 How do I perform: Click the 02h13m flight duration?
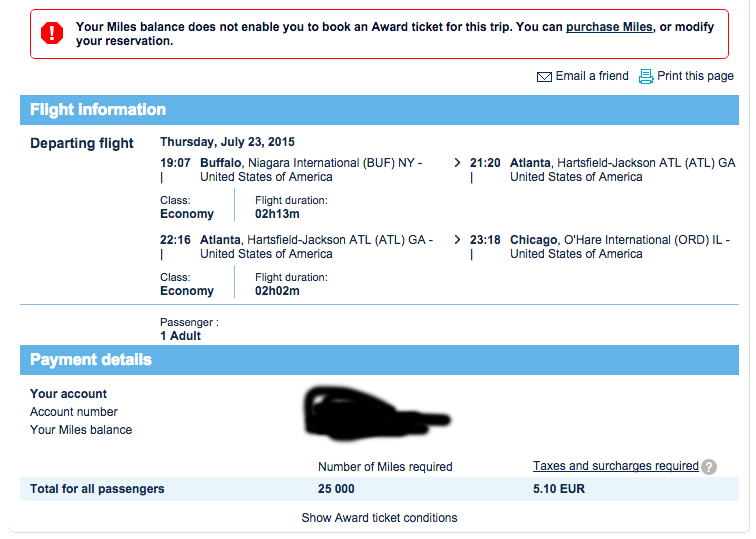[x=277, y=214]
